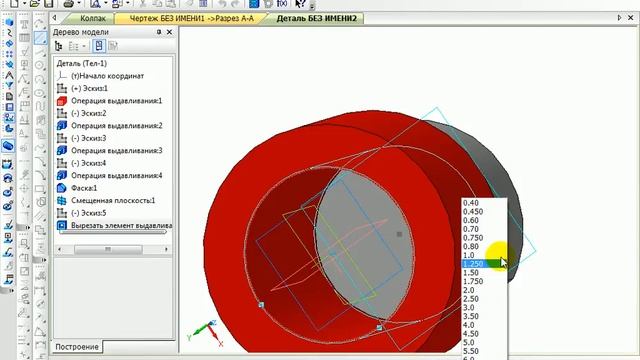The image size is (640, 360).
Task: Select the Arrays grid icon
Action: click(x=8, y=54)
